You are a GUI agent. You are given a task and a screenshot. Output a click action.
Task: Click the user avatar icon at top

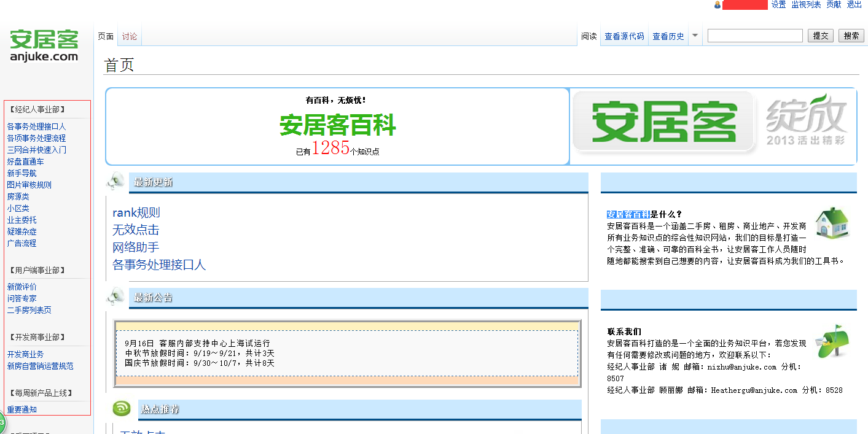(717, 5)
